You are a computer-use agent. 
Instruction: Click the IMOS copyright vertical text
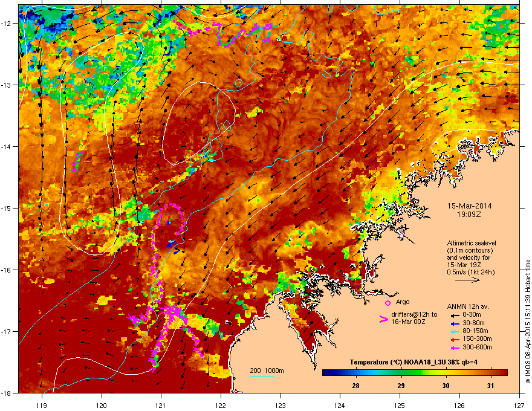(528, 322)
